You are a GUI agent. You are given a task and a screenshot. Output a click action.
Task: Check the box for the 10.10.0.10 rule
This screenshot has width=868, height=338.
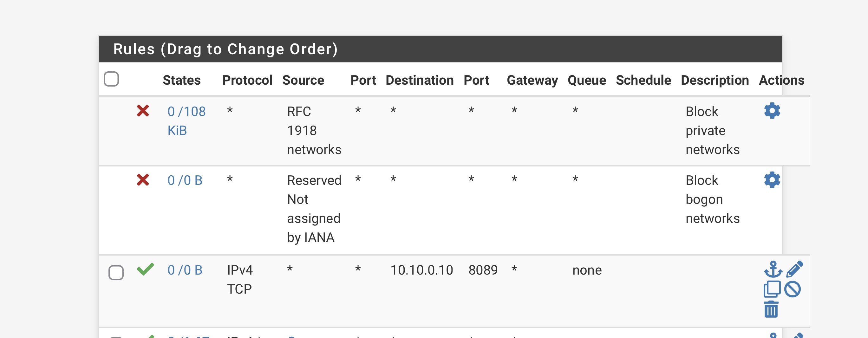(x=116, y=272)
